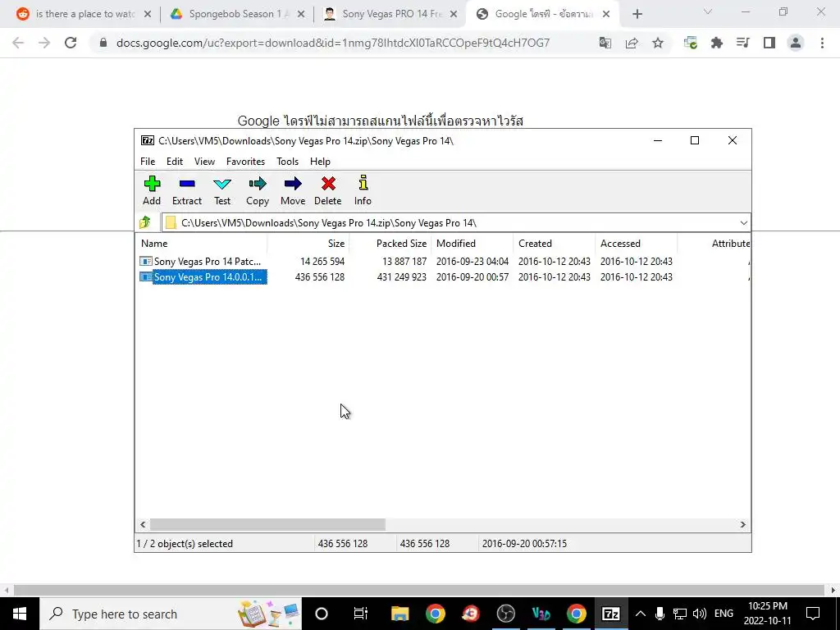Image resolution: width=840 pixels, height=630 pixels.
Task: Run the Test archive tool
Action: point(222,190)
